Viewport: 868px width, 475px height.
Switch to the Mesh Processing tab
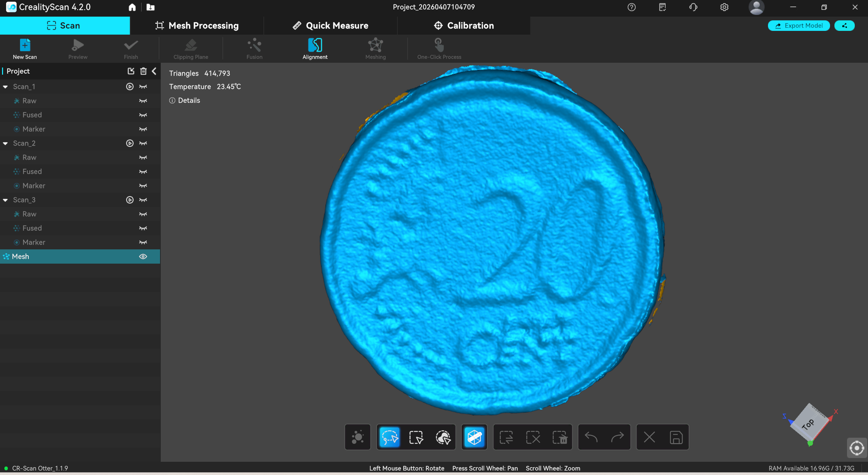(x=197, y=25)
